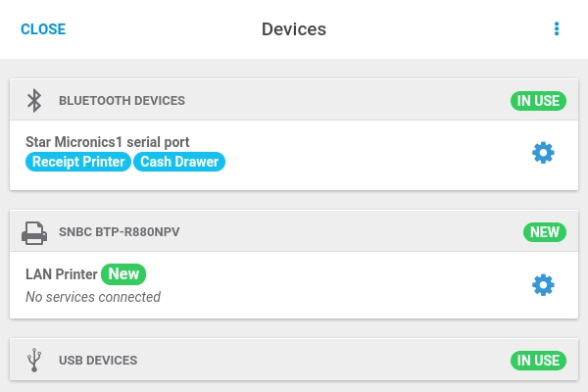Expand the Bluetooth Devices section header
588x392 pixels.
[294, 100]
